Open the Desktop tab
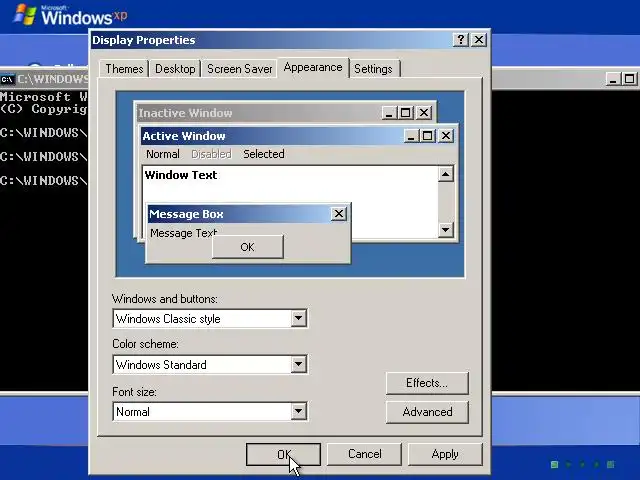Screen dimensions: 640x480 175,69
